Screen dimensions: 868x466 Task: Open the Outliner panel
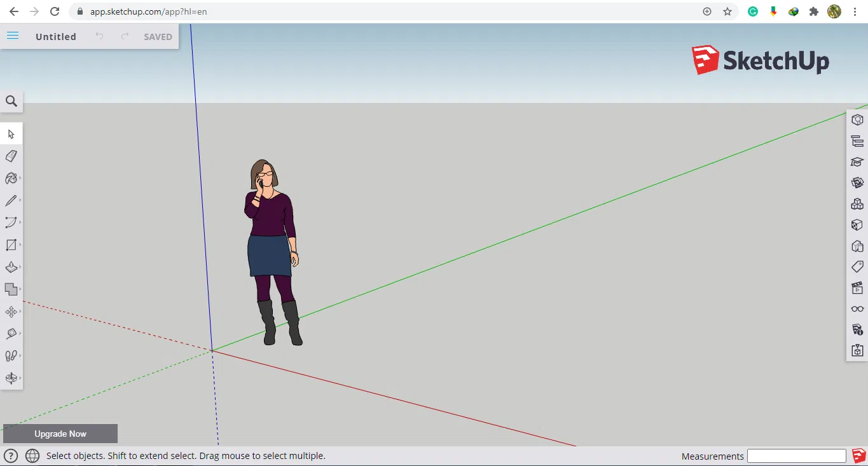click(857, 140)
